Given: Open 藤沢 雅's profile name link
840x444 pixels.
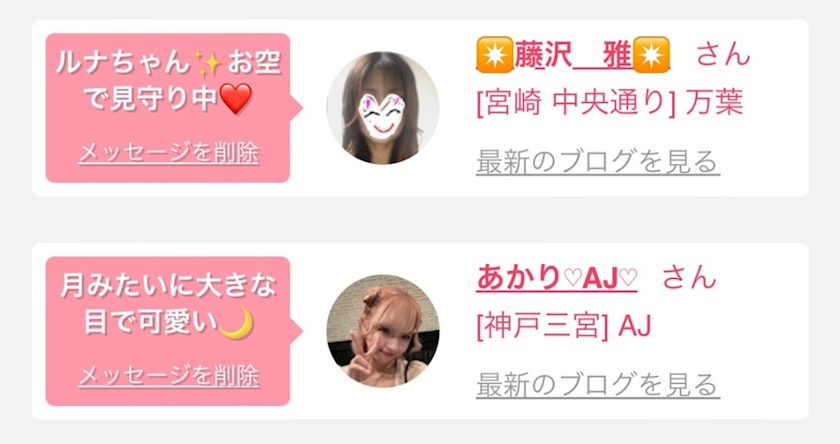Looking at the screenshot, I should click(x=573, y=55).
